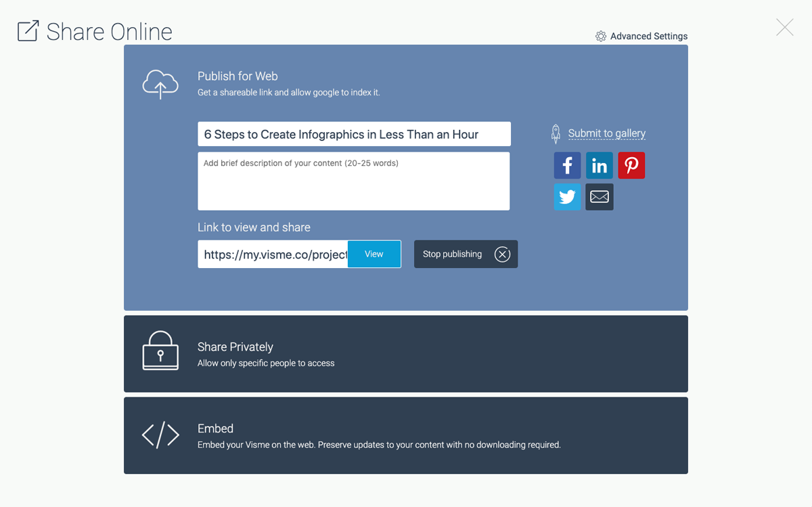Click the circled X inside Stop publishing
This screenshot has height=507, width=812.
click(502, 254)
